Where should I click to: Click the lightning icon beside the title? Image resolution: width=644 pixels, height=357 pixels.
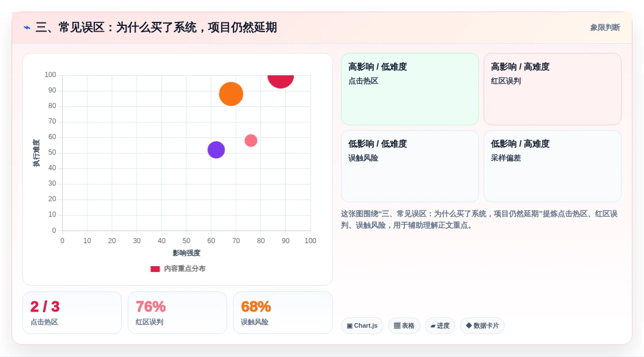coord(27,28)
